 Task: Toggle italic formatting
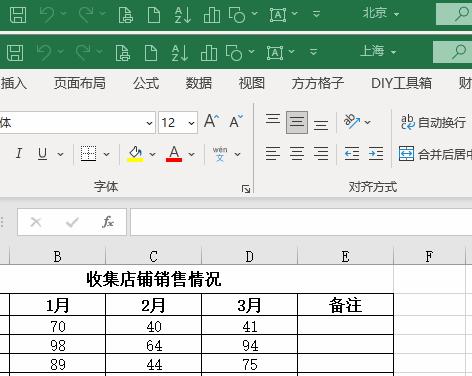tap(19, 154)
